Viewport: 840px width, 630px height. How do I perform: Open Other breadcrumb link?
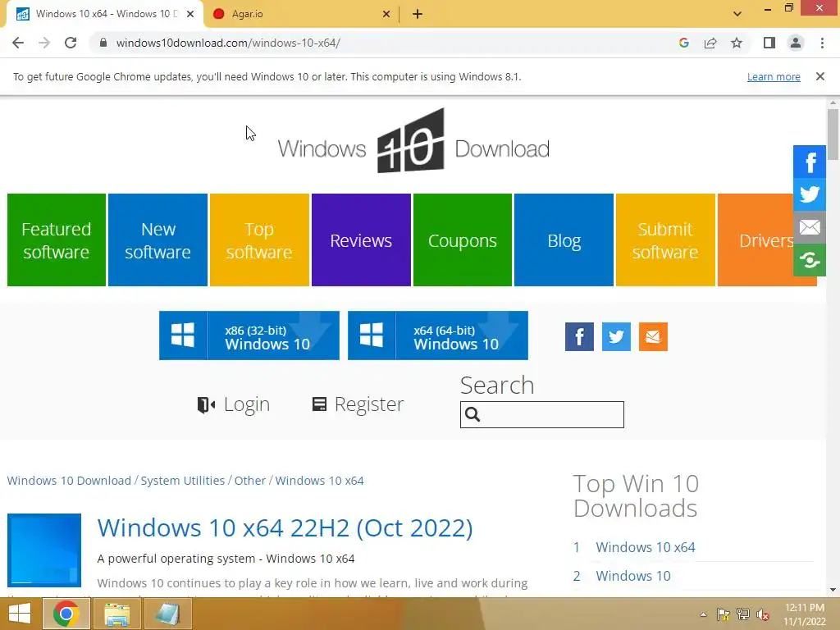[250, 481]
